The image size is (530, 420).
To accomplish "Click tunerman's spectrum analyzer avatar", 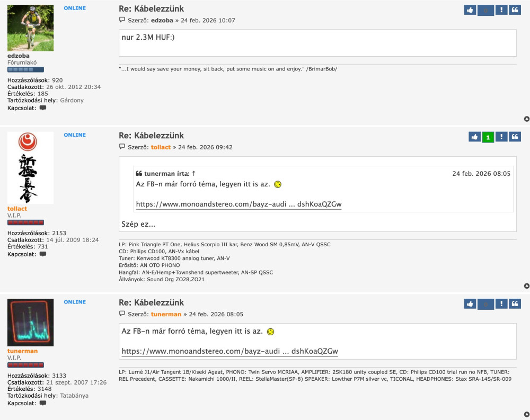I will pos(30,322).
